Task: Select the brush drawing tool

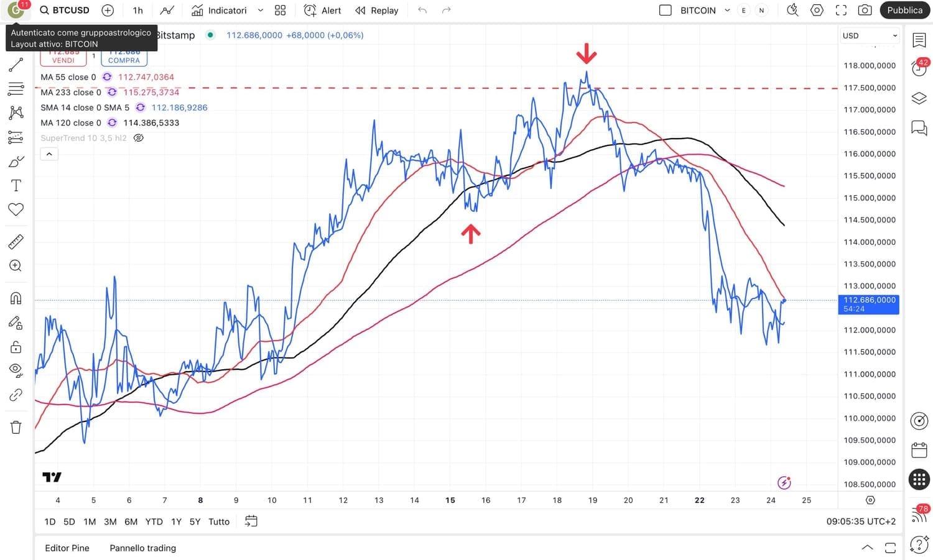Action: pyautogui.click(x=16, y=162)
